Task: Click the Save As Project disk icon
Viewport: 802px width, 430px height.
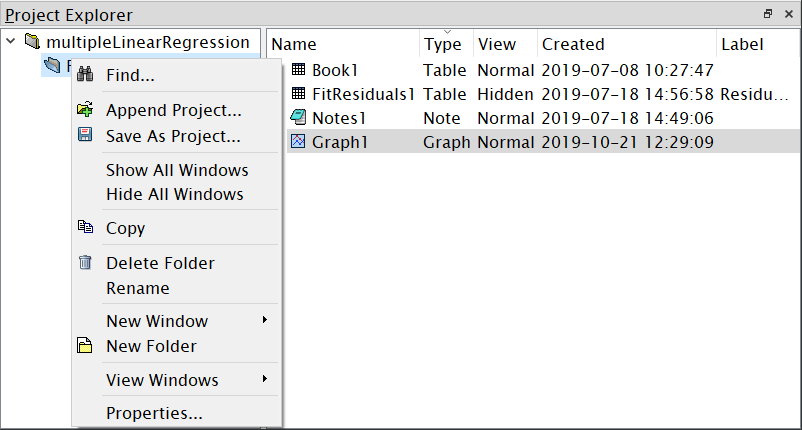Action: pos(86,135)
